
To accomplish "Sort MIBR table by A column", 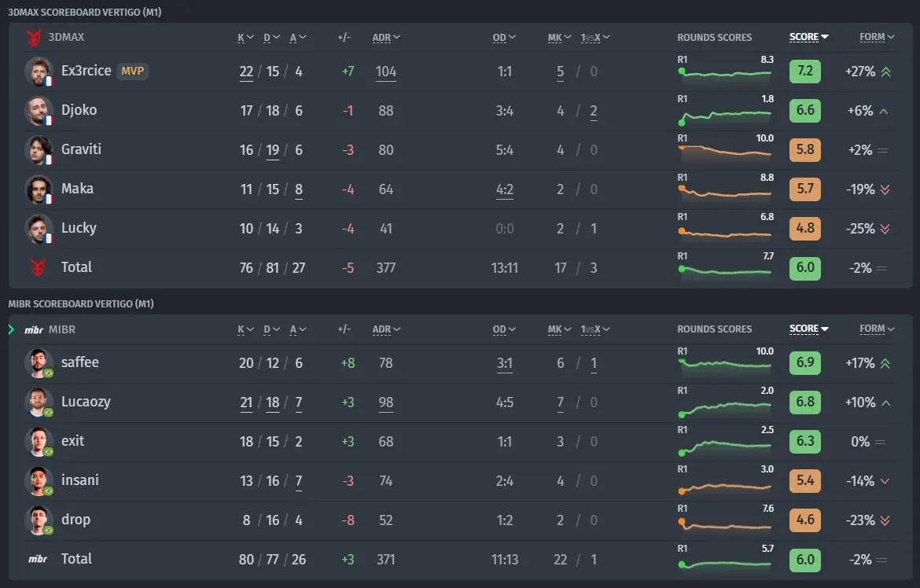I will pyautogui.click(x=297, y=329).
